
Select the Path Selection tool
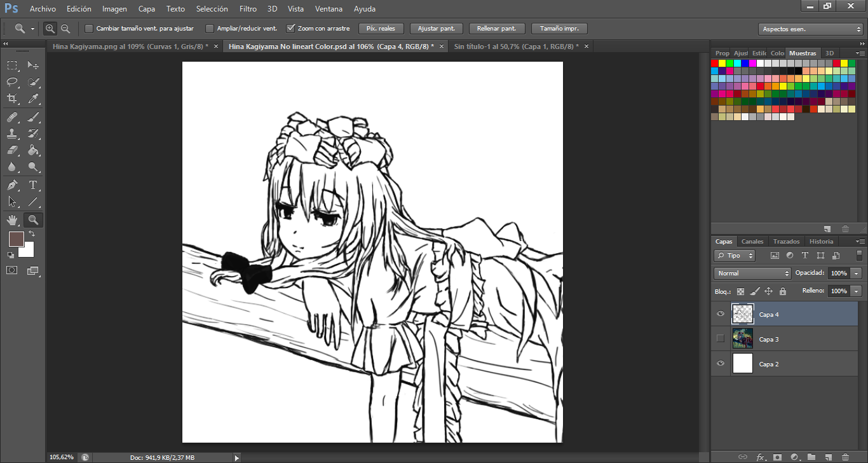(12, 202)
